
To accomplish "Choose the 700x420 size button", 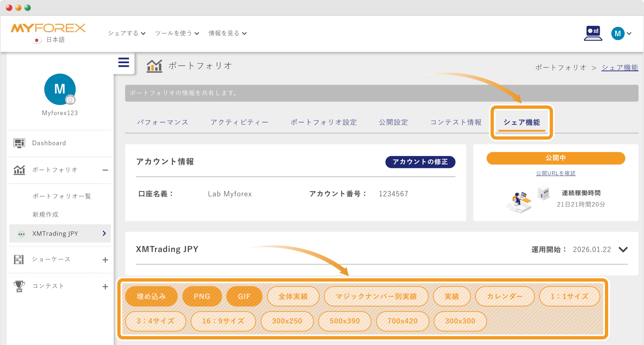I will (402, 321).
